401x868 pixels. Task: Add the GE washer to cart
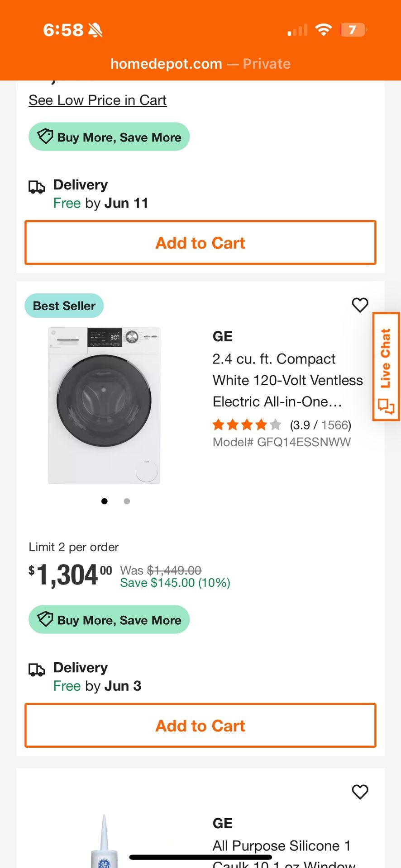pos(200,726)
